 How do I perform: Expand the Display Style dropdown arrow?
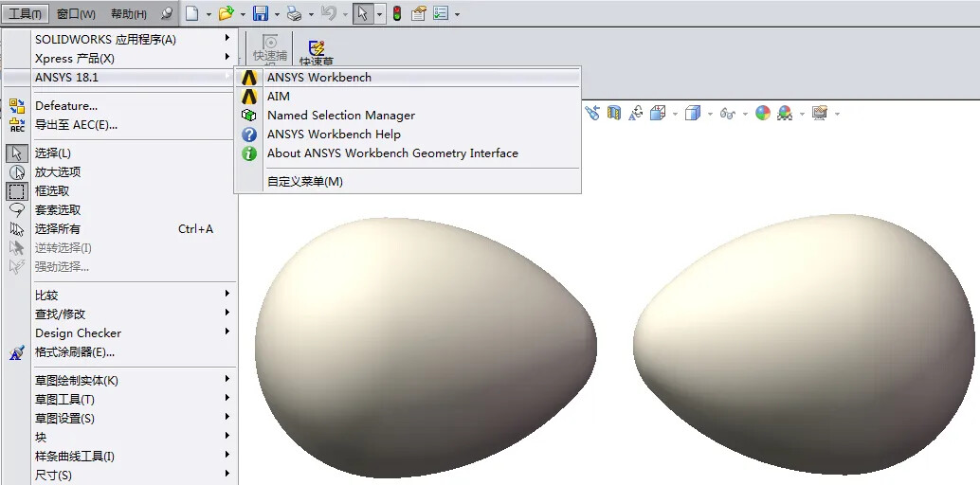(x=710, y=114)
